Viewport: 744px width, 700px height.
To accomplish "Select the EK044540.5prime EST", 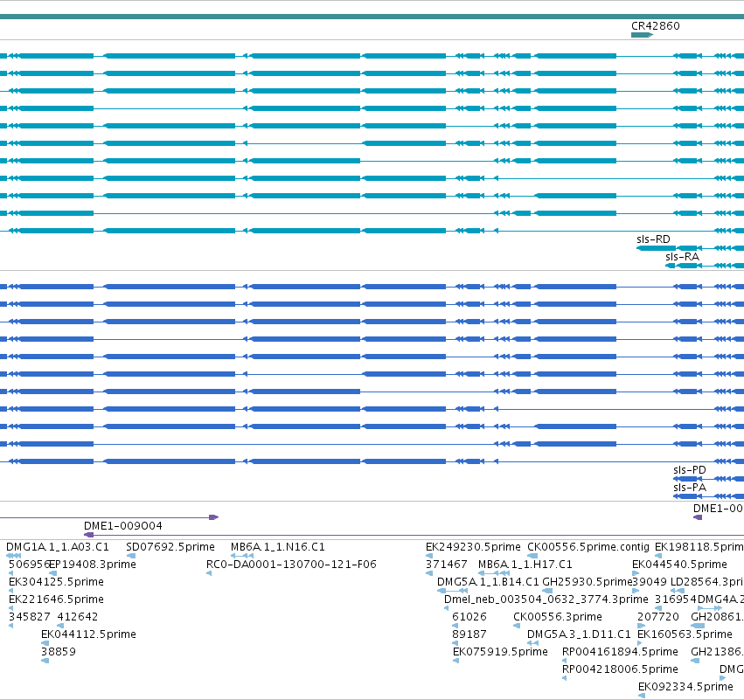I will pos(679,565).
